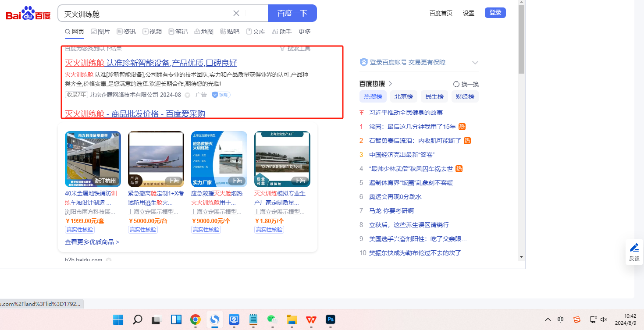Open WPS Office from the taskbar
644x330 pixels.
click(311, 319)
